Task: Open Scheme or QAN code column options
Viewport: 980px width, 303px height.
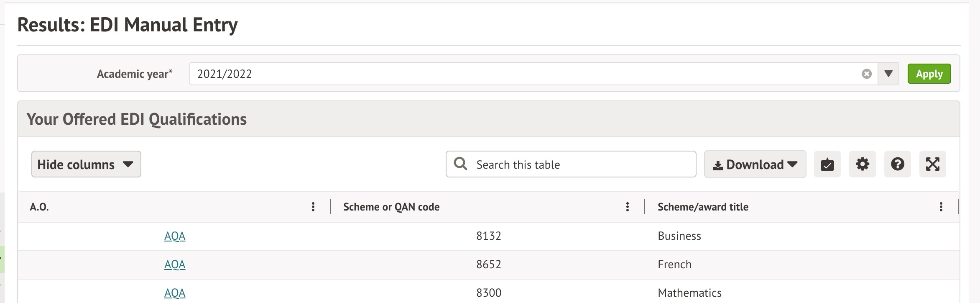Action: 627,207
